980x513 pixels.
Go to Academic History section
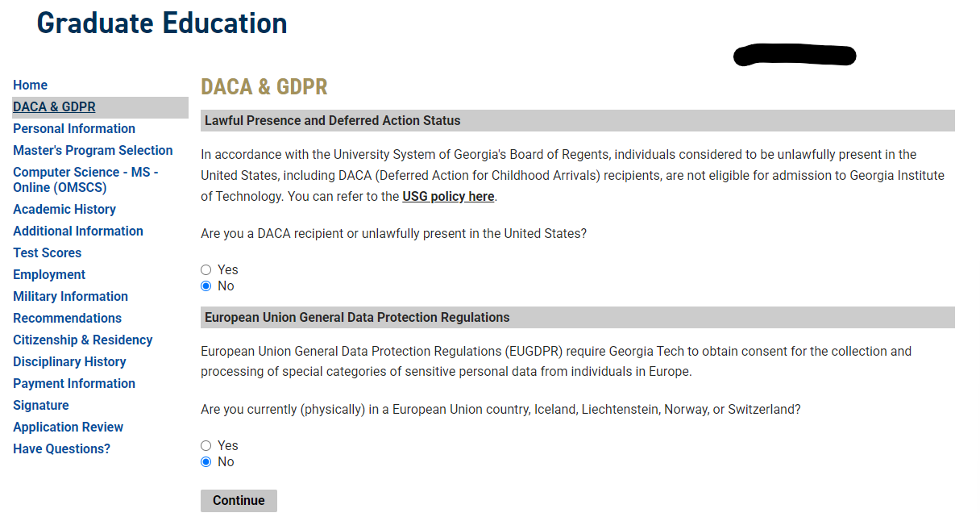[64, 210]
